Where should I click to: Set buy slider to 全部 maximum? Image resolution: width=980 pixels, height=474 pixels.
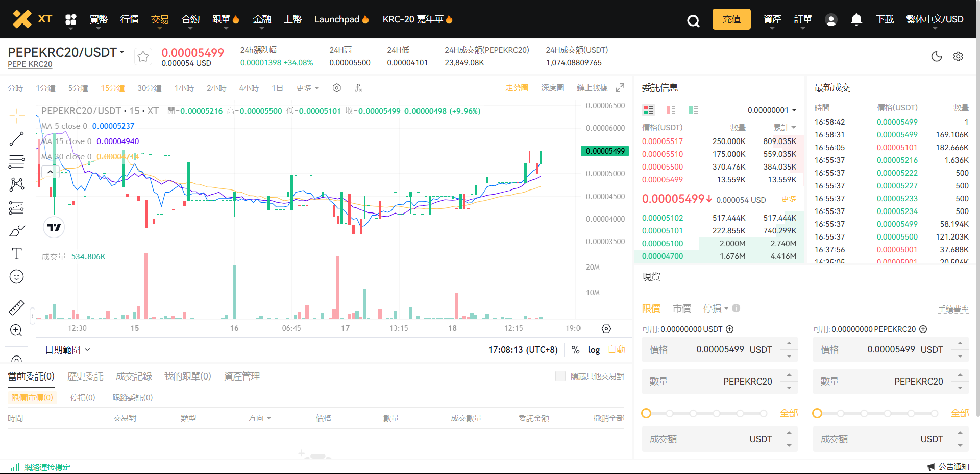point(789,413)
